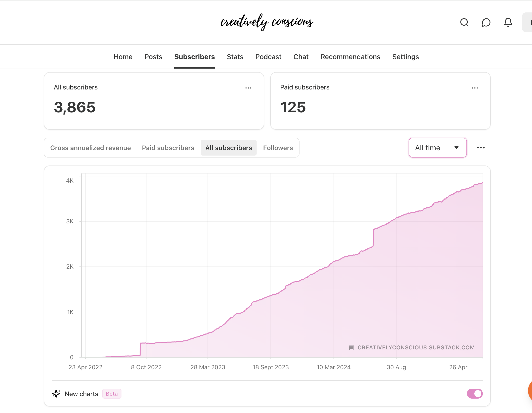Click the creatively conscious logo
Screen dimensions: 532x413
tap(267, 22)
